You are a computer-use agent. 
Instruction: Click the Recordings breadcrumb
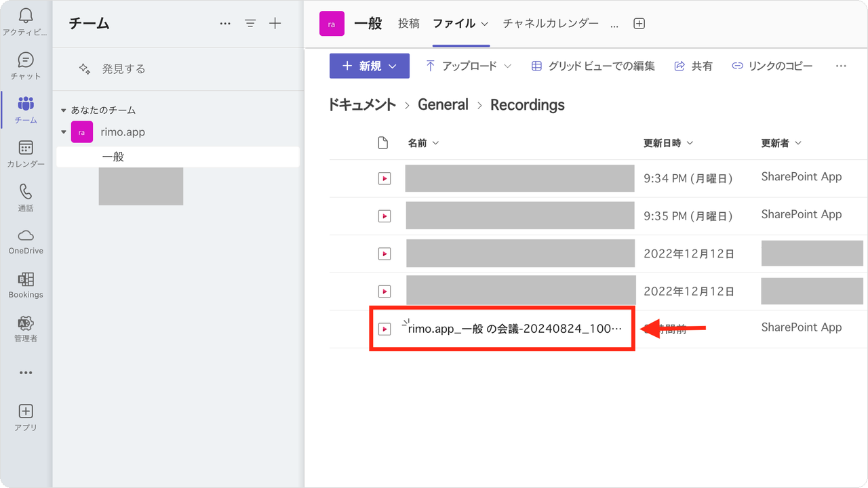(528, 104)
